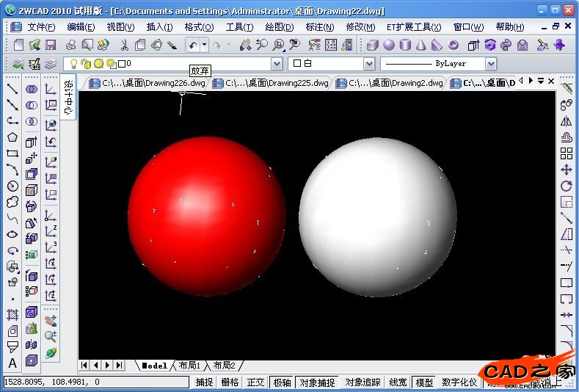This screenshot has width=579, height=392.
Task: Toggle 对象捕捉 object snap
Action: point(317,382)
